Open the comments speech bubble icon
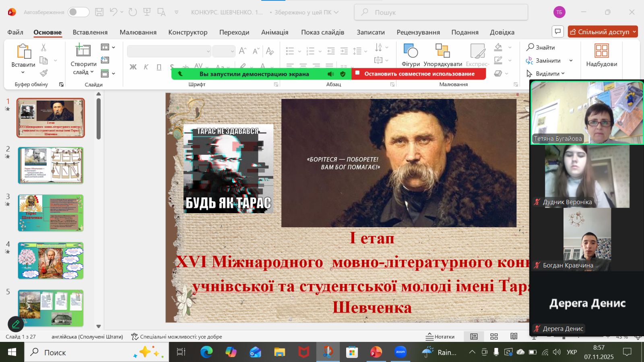This screenshot has width=644, height=362. 558,31
